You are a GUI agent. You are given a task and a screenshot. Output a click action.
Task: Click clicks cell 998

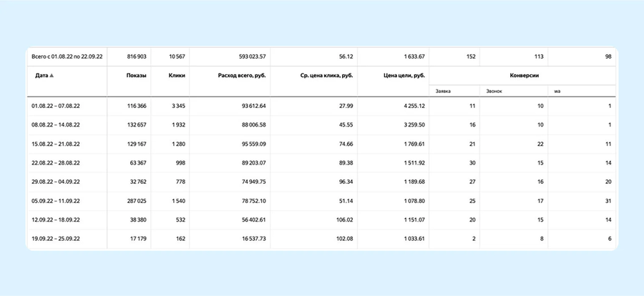(x=181, y=163)
